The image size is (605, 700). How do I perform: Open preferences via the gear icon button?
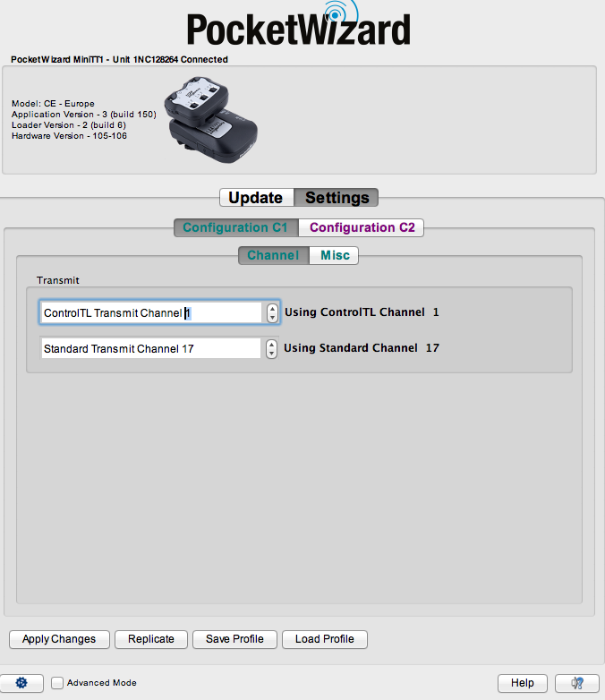[x=21, y=683]
